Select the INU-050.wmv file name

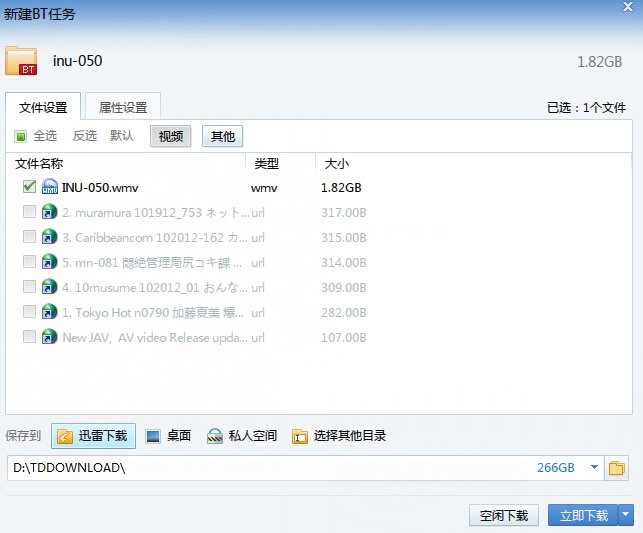click(x=100, y=188)
